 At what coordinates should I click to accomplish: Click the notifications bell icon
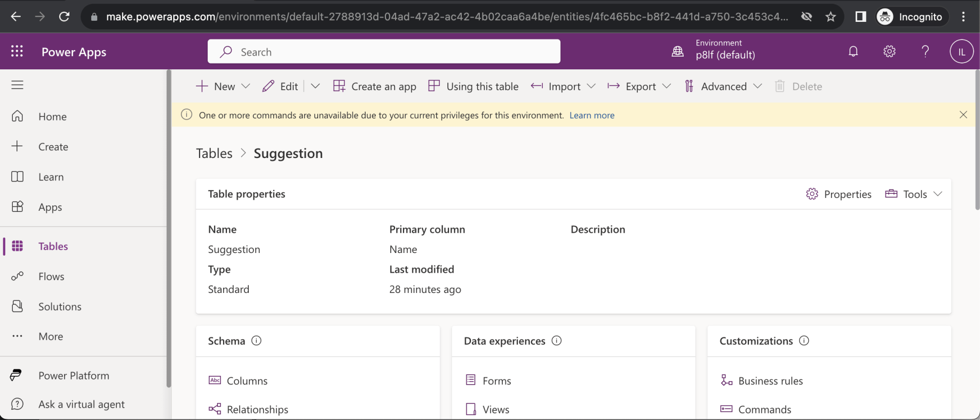pyautogui.click(x=853, y=51)
